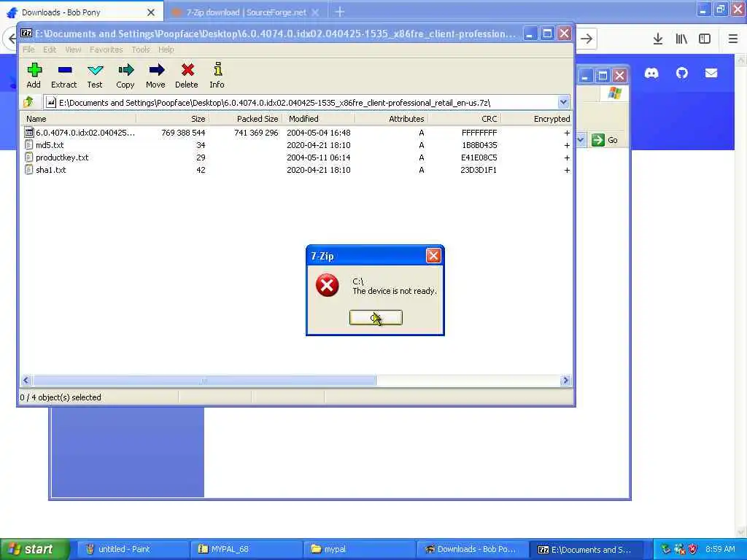
Task: Click the Extract toolbar icon
Action: pyautogui.click(x=64, y=75)
